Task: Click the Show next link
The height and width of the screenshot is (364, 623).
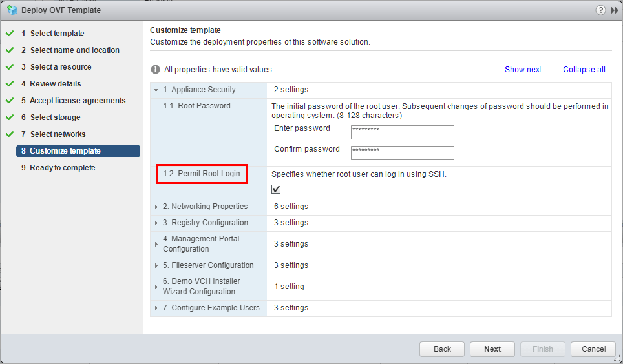Action: click(525, 70)
